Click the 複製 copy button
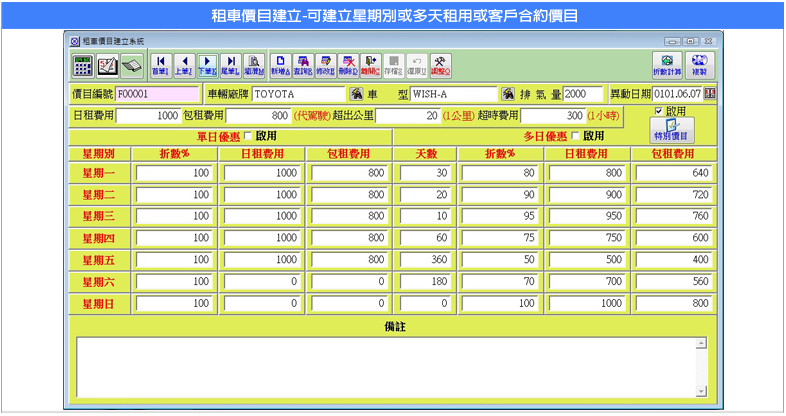786x416 pixels. coord(700,66)
